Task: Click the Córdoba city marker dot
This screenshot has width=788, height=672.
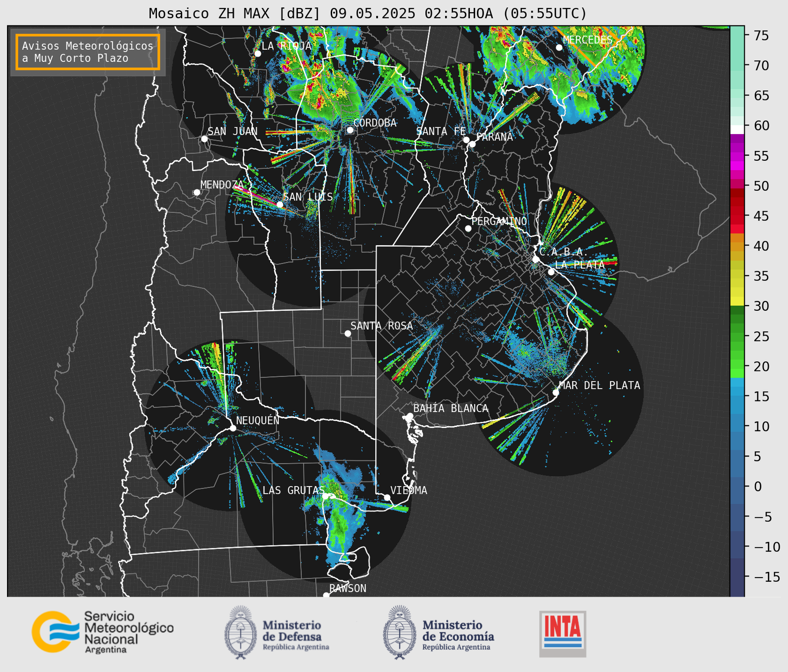Action: (350, 130)
